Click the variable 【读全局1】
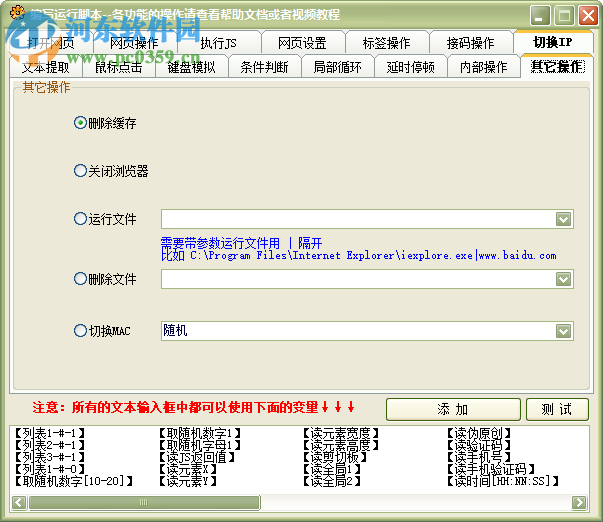 tap(332, 469)
